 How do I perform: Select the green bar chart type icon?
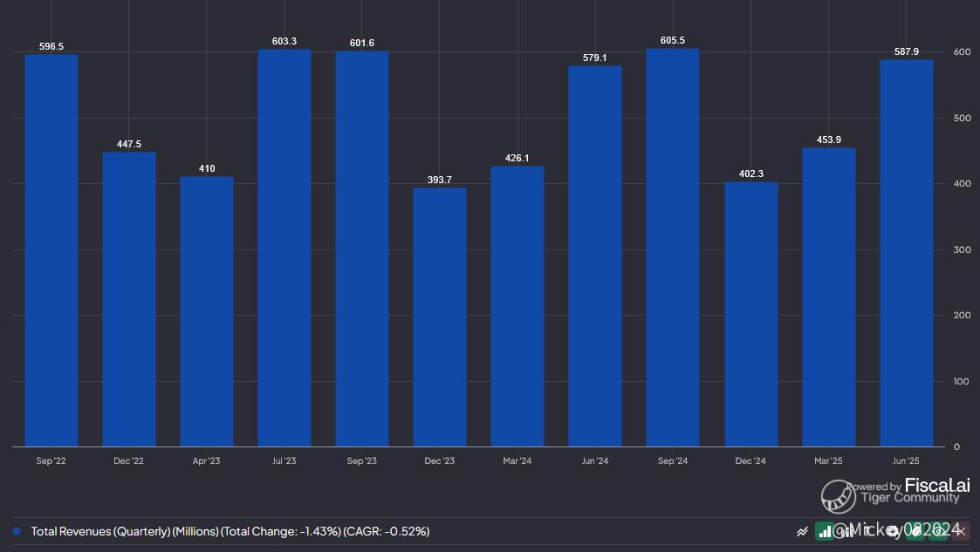[825, 531]
